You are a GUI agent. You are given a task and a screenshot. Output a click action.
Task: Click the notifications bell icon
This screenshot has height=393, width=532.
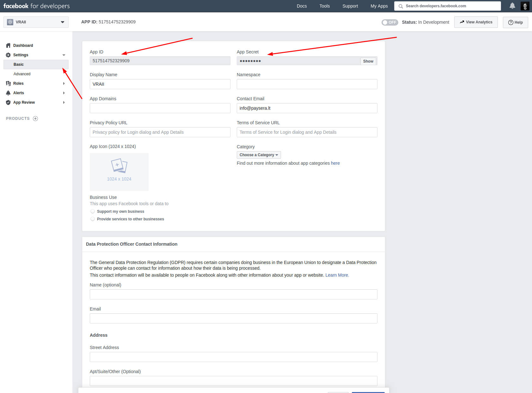pos(512,6)
